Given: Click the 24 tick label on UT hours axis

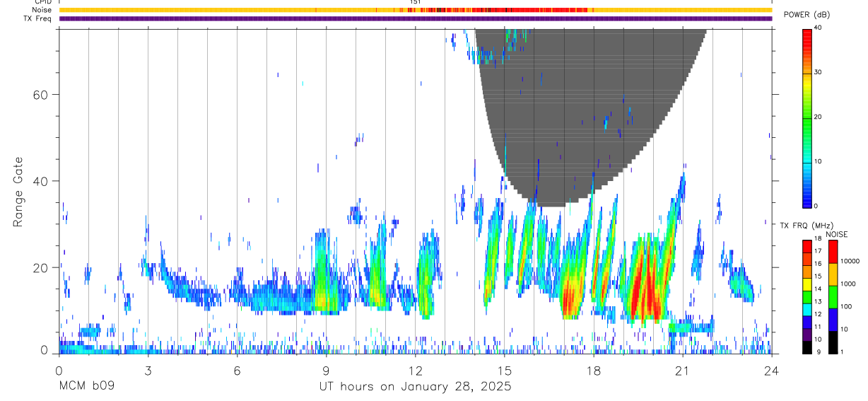Looking at the screenshot, I should (771, 370).
